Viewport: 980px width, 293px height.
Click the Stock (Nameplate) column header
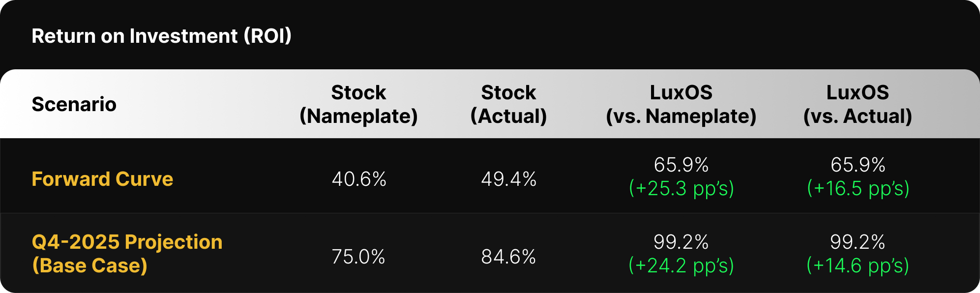tap(358, 104)
